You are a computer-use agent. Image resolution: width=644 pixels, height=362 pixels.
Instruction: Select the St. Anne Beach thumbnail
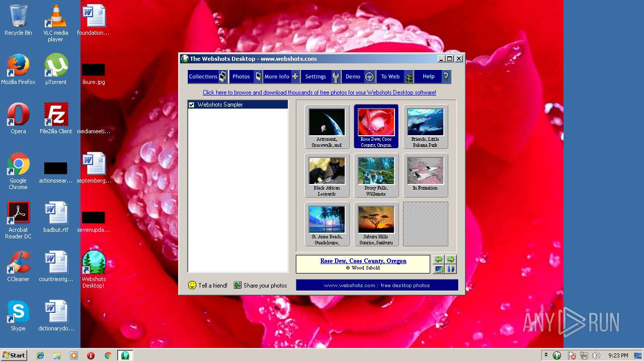coord(327,224)
